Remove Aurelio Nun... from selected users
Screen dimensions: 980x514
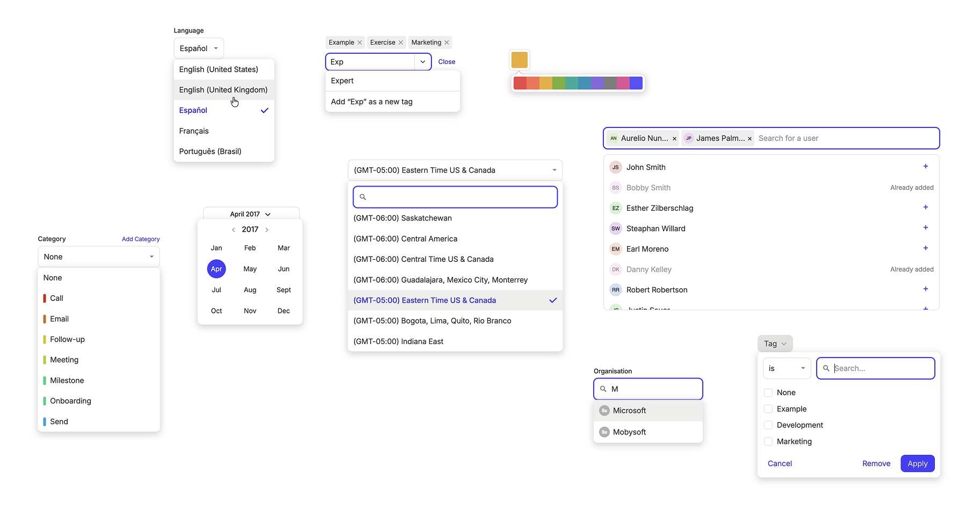pos(674,139)
